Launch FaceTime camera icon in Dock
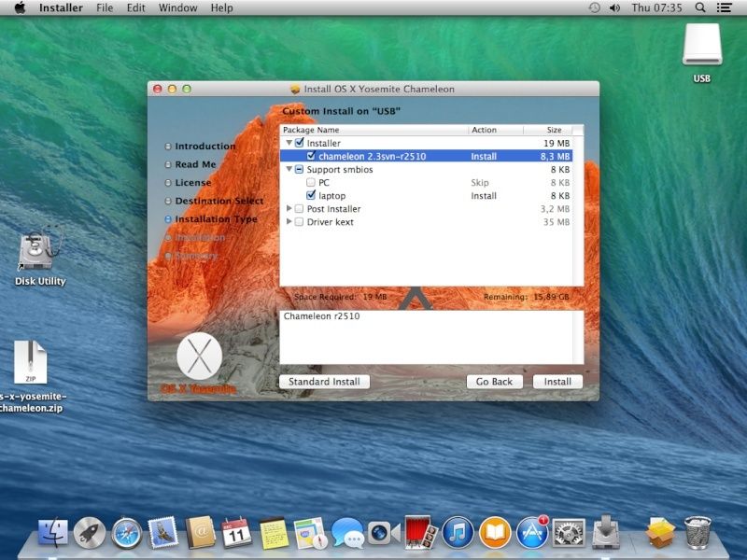 tap(384, 532)
